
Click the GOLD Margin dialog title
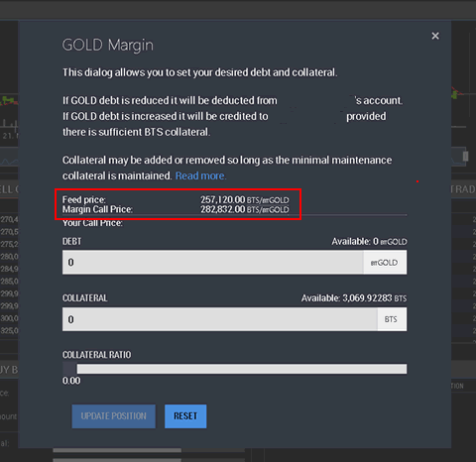[x=108, y=45]
